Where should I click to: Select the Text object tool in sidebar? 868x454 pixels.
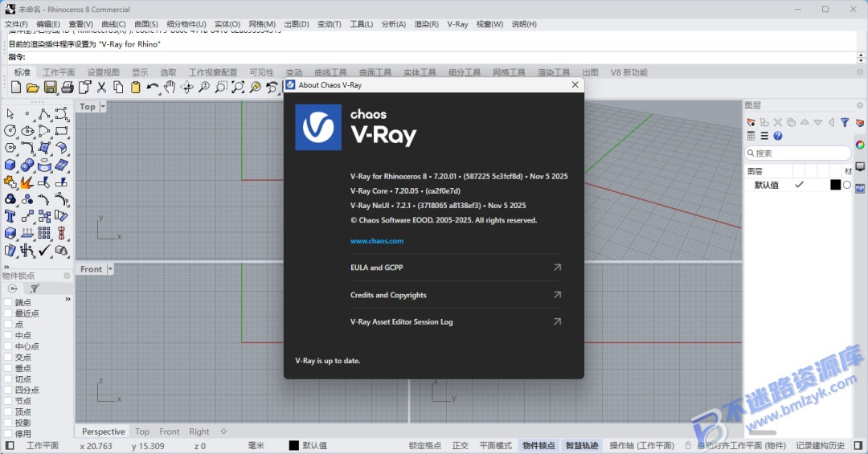click(x=10, y=216)
